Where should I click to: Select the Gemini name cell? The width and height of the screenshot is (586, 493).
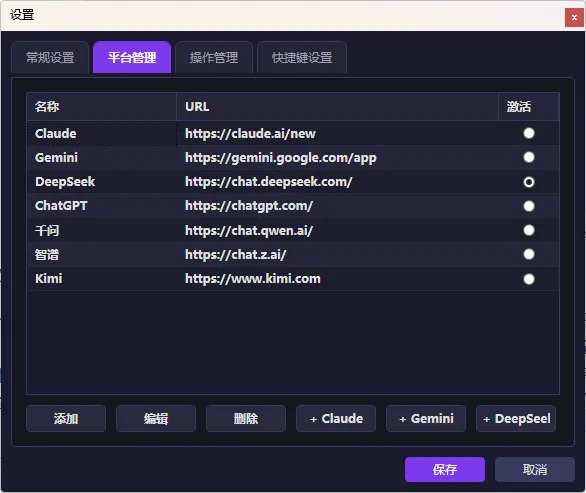[x=102, y=158]
